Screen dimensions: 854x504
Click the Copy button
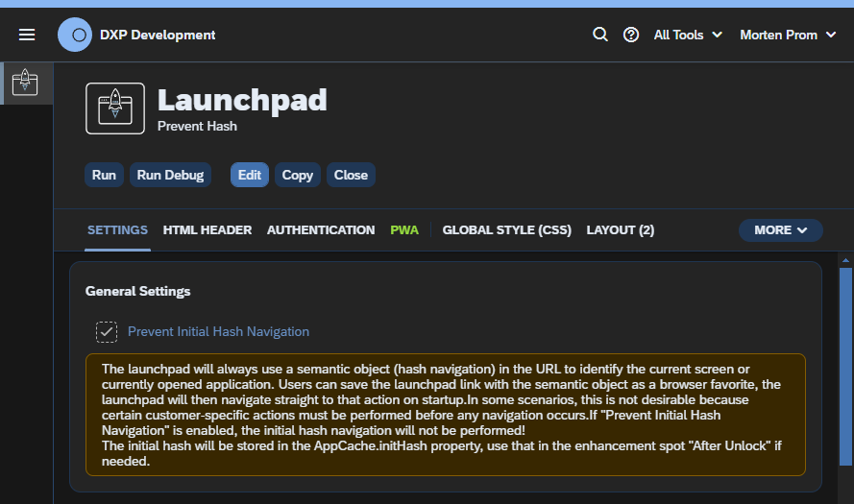tap(298, 175)
